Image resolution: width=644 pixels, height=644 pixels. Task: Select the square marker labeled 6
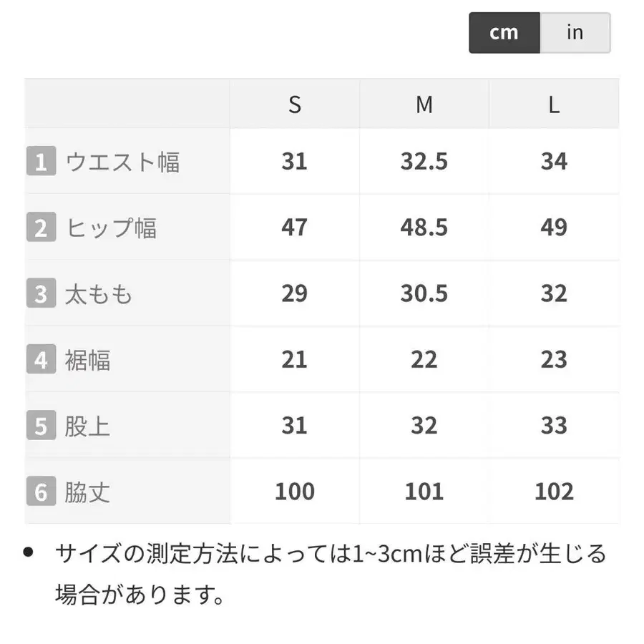[40, 491]
